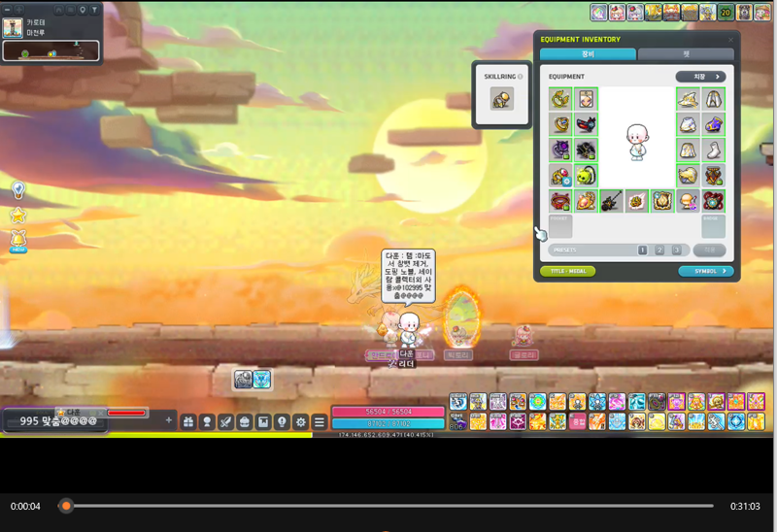Image resolution: width=777 pixels, height=532 pixels.
Task: Select the red medal equipment slot
Action: 714,176
